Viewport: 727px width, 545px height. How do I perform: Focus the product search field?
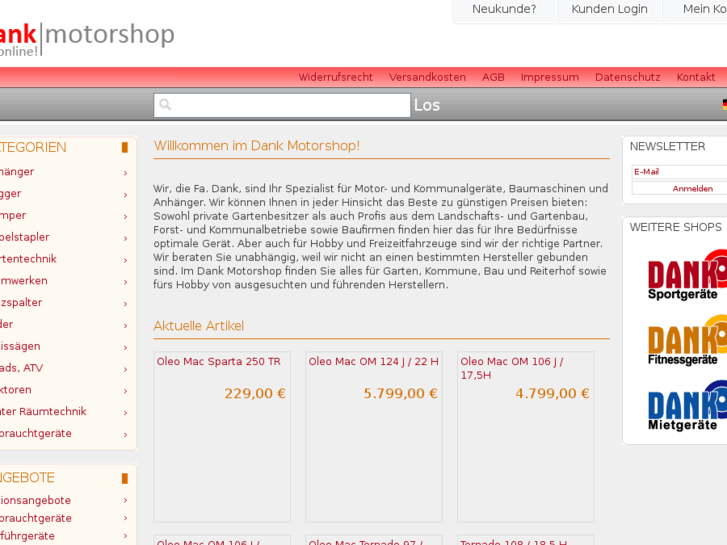tap(282, 105)
